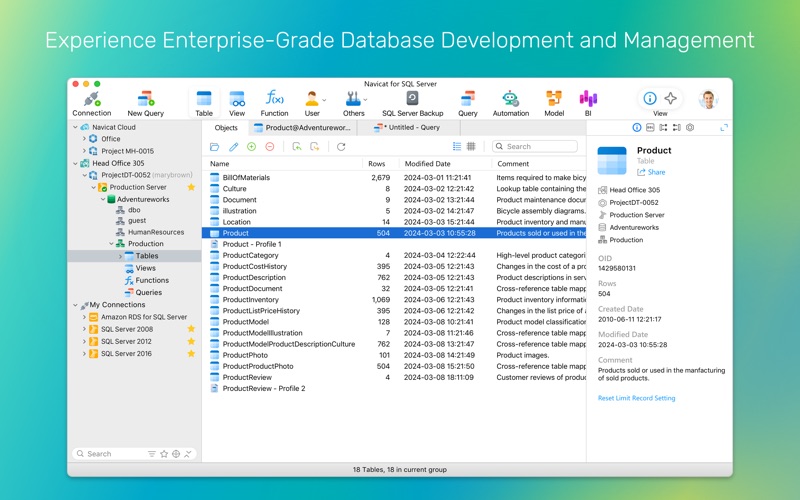Click the import wizard icon

[297, 147]
